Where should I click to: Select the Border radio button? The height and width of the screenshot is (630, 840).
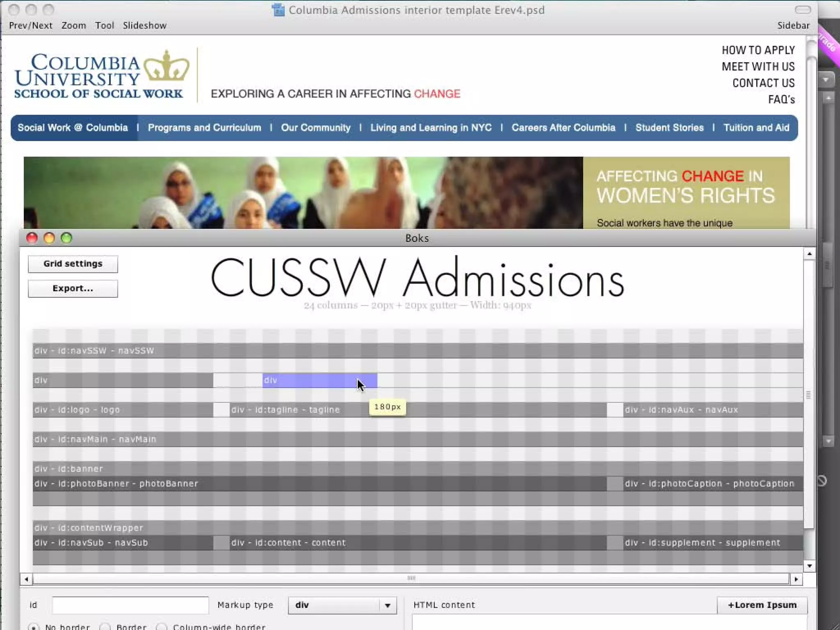coord(105,627)
